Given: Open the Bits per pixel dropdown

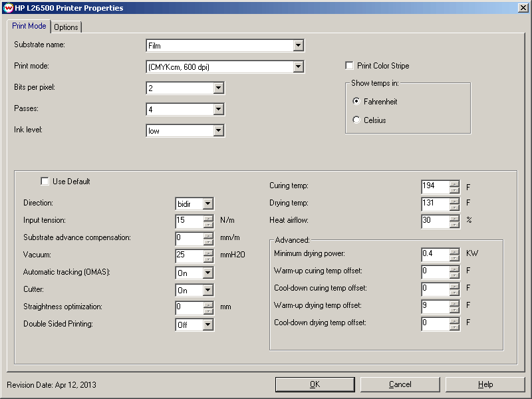Looking at the screenshot, I should 219,88.
